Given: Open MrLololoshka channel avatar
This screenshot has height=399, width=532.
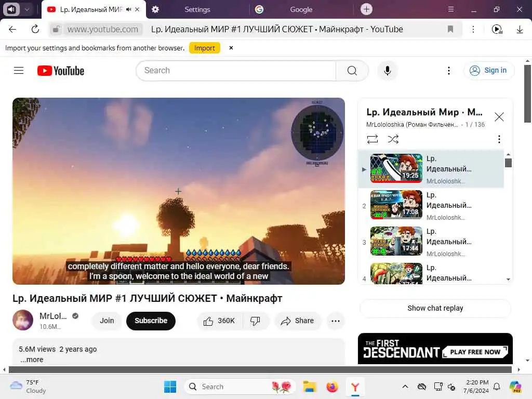Looking at the screenshot, I should coord(23,320).
